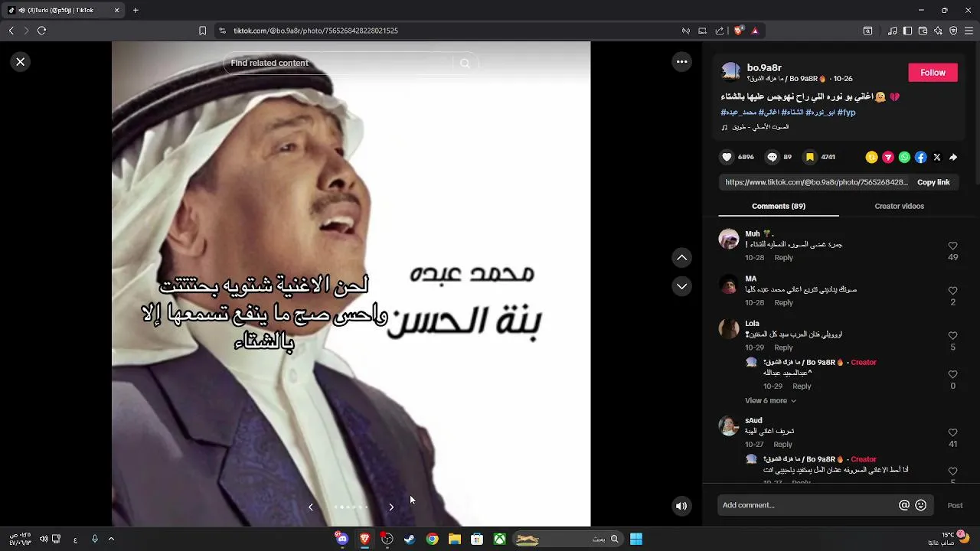The height and width of the screenshot is (551, 980).
Task: Open Brave Wallet icon
Action: coord(923,31)
